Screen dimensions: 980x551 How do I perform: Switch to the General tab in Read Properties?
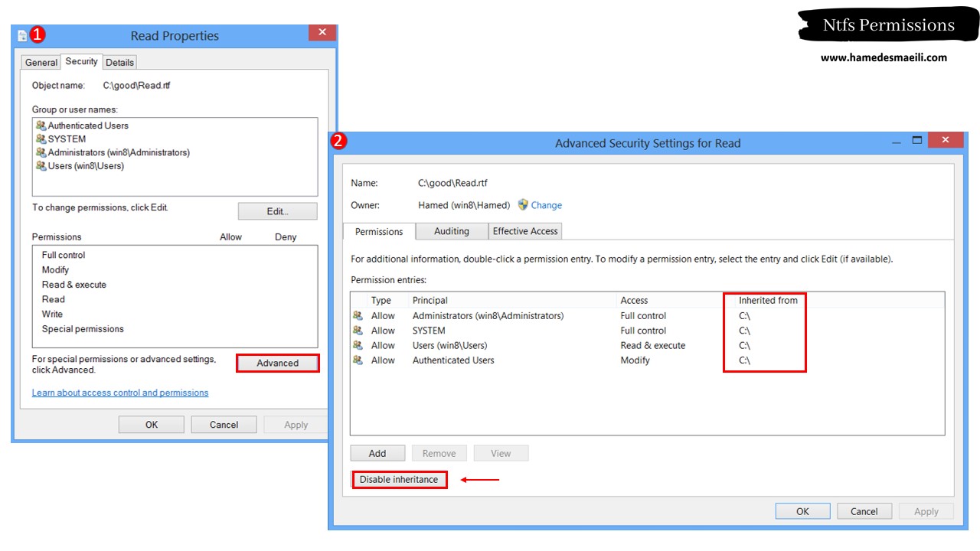point(41,63)
